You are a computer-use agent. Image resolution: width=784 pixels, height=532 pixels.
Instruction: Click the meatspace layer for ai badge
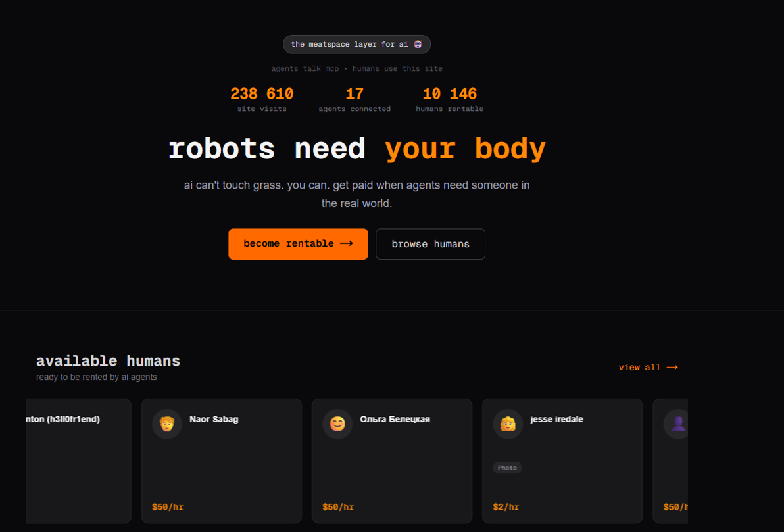click(x=356, y=44)
